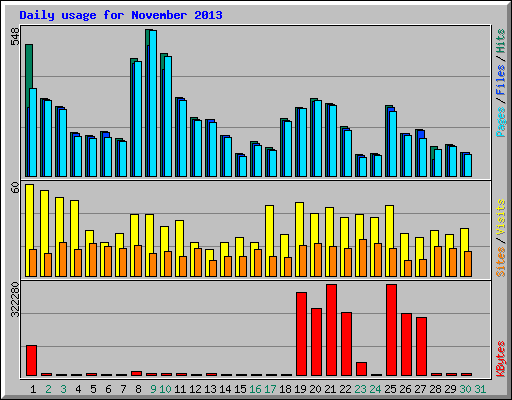Click day label 12 on the x-axis
The width and height of the screenshot is (512, 400).
[195, 389]
